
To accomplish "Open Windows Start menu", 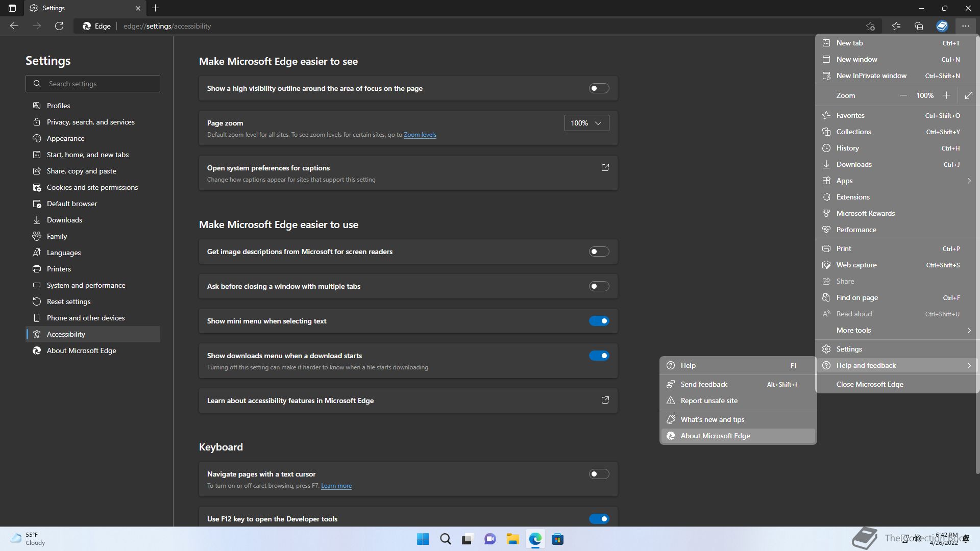I will pos(423,539).
